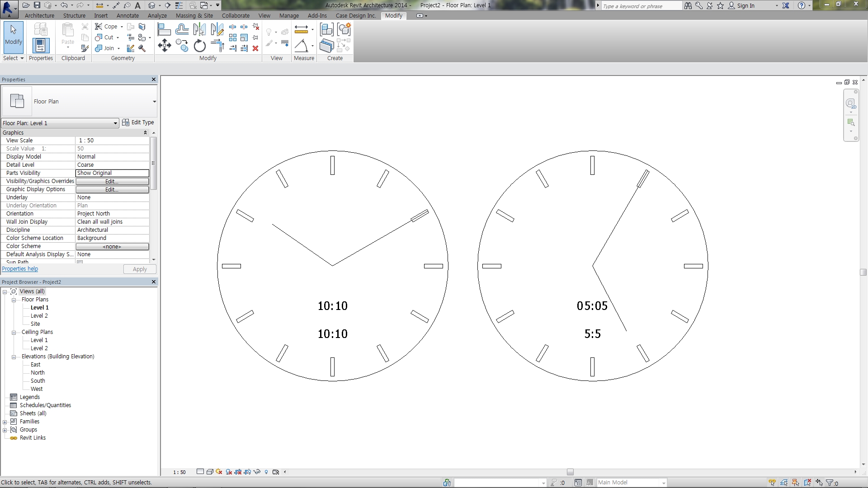Click the red Delete X icon
Screen dimensions: 868x488
[x=255, y=48]
